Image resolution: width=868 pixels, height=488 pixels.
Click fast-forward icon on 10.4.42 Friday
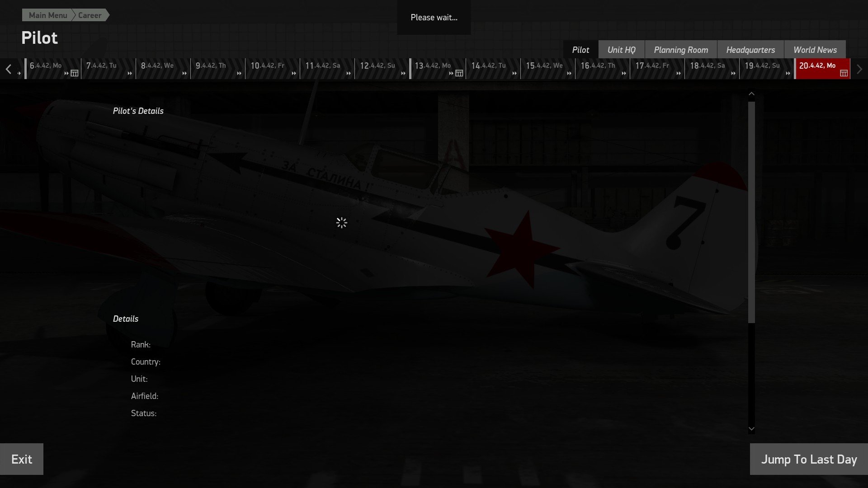point(294,73)
